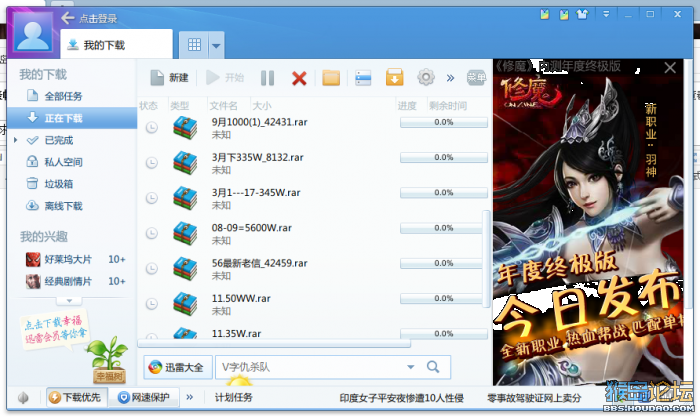The image size is (700, 417).
Task: Select file 11.35W.rar
Action: coord(237,333)
